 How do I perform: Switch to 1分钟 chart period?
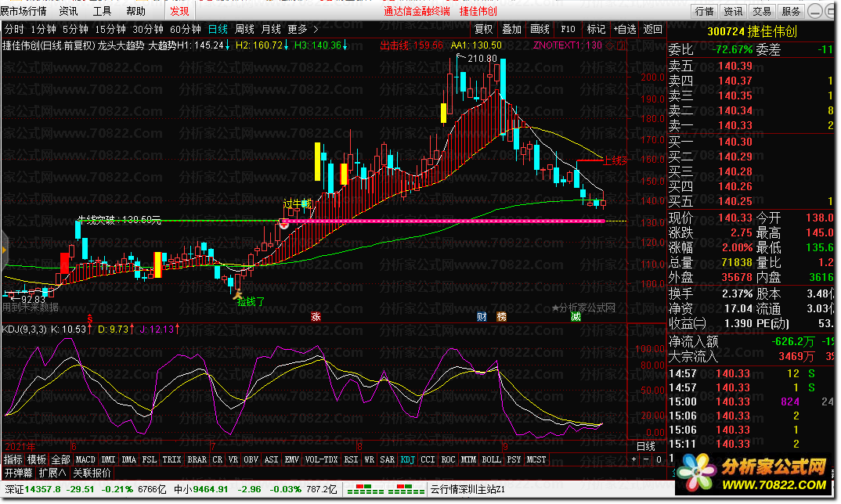pos(43,29)
